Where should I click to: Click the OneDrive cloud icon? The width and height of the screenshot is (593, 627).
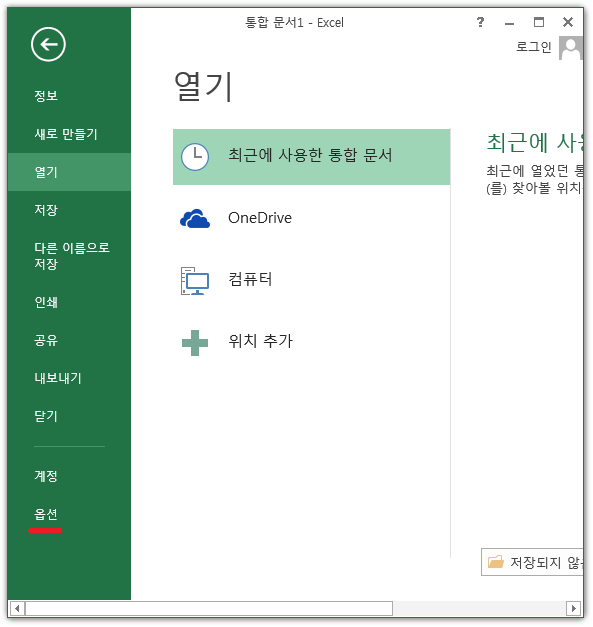[x=195, y=218]
